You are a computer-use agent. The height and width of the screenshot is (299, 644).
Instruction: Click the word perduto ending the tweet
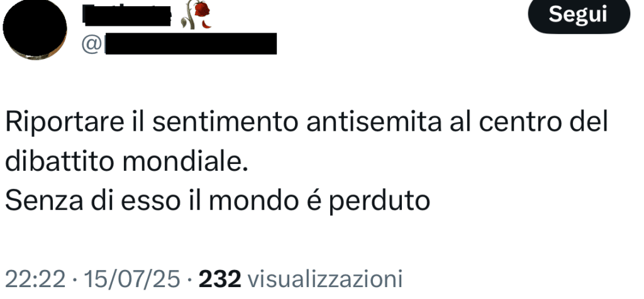(x=379, y=202)
